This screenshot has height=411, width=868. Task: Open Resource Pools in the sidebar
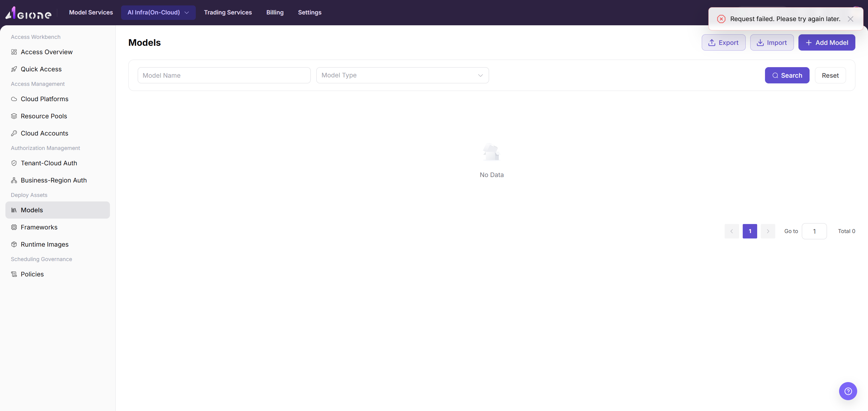(58, 116)
